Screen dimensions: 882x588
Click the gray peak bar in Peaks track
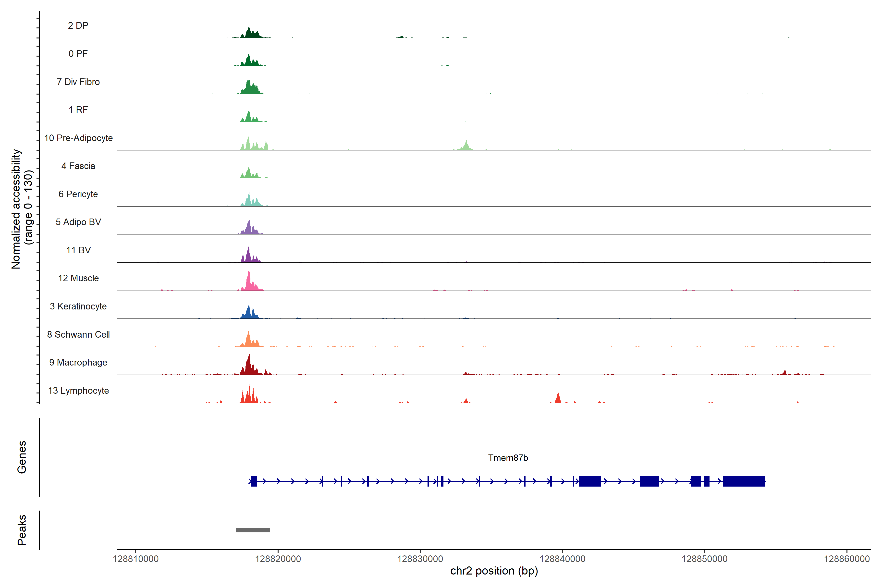253,530
